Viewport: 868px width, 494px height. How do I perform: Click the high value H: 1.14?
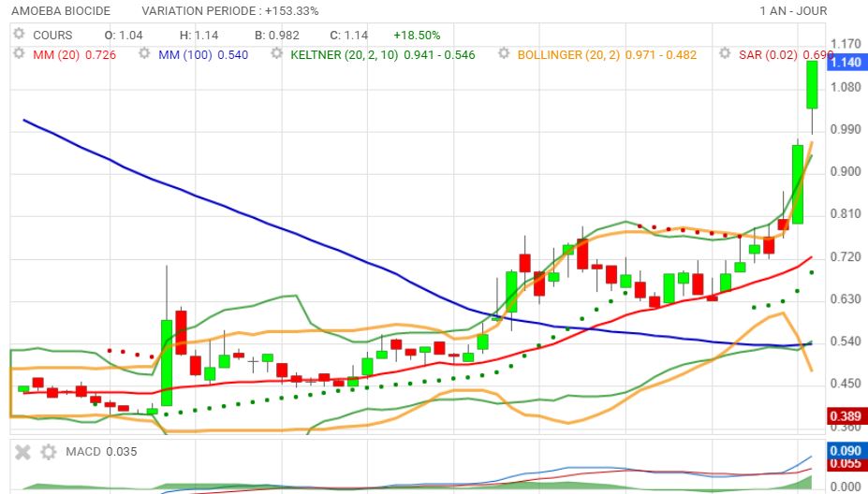click(x=199, y=36)
